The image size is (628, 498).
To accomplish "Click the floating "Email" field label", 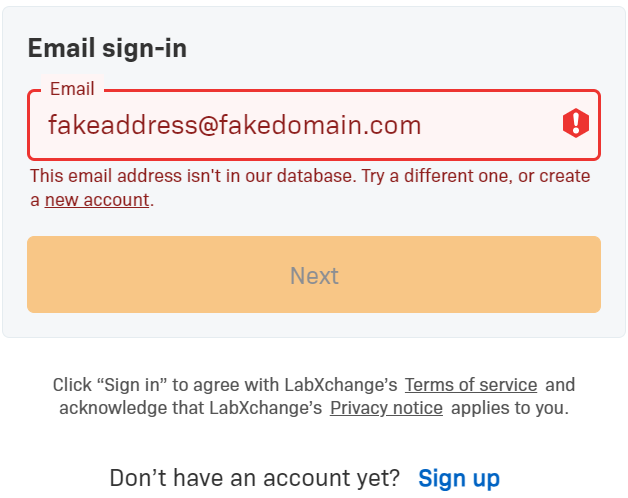I will [72, 89].
